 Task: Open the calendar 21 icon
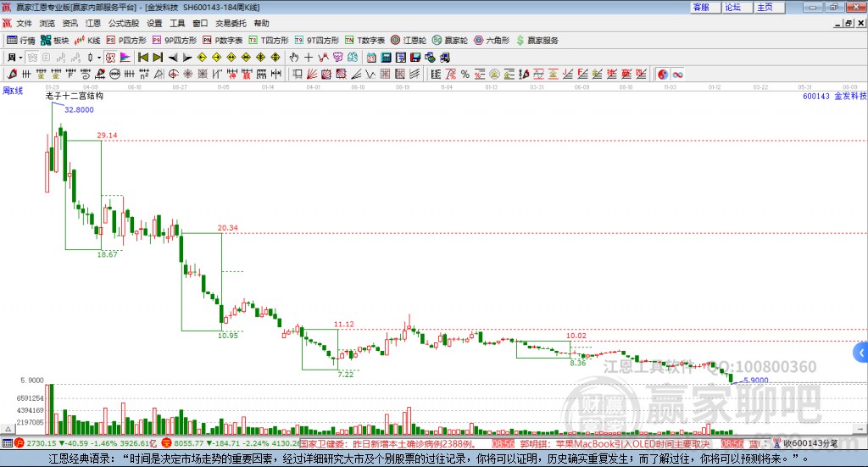point(371,58)
